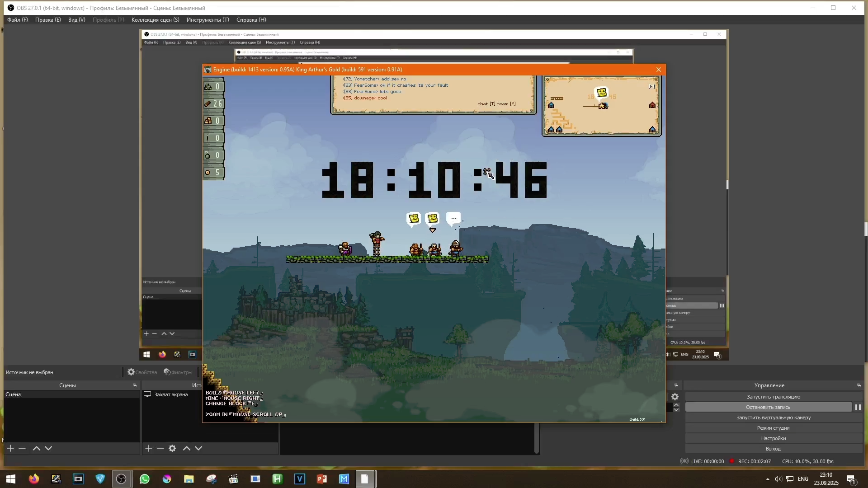The image size is (868, 488).
Task: Remove the selected scene with minus icon
Action: pyautogui.click(x=22, y=448)
